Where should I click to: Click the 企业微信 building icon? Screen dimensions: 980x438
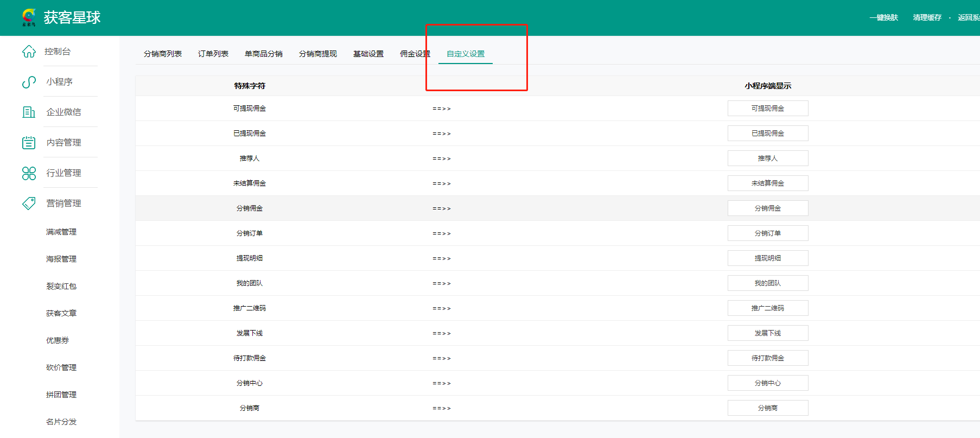coord(29,112)
